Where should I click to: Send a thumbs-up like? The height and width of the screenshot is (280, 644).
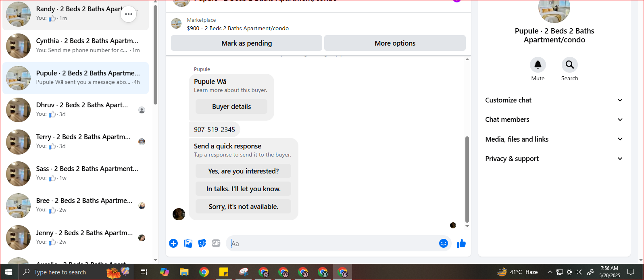coord(461,243)
